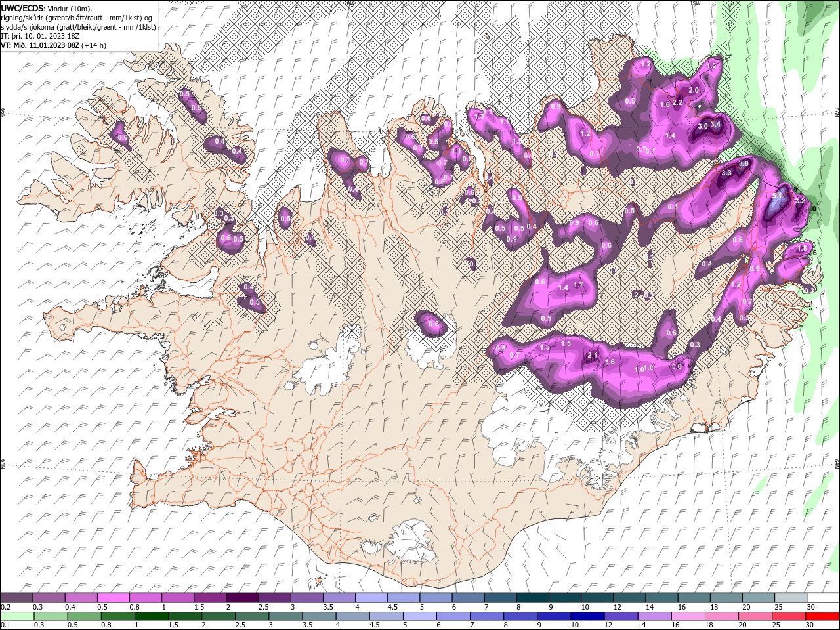Click the UWC/ECDS title text

click(x=22, y=8)
